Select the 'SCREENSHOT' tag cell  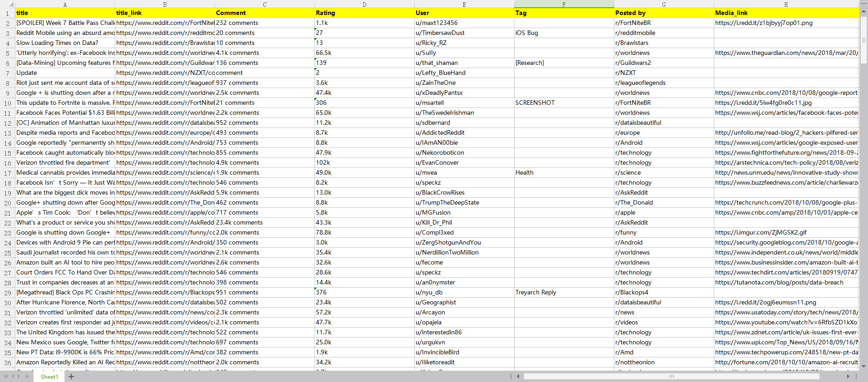(x=564, y=103)
